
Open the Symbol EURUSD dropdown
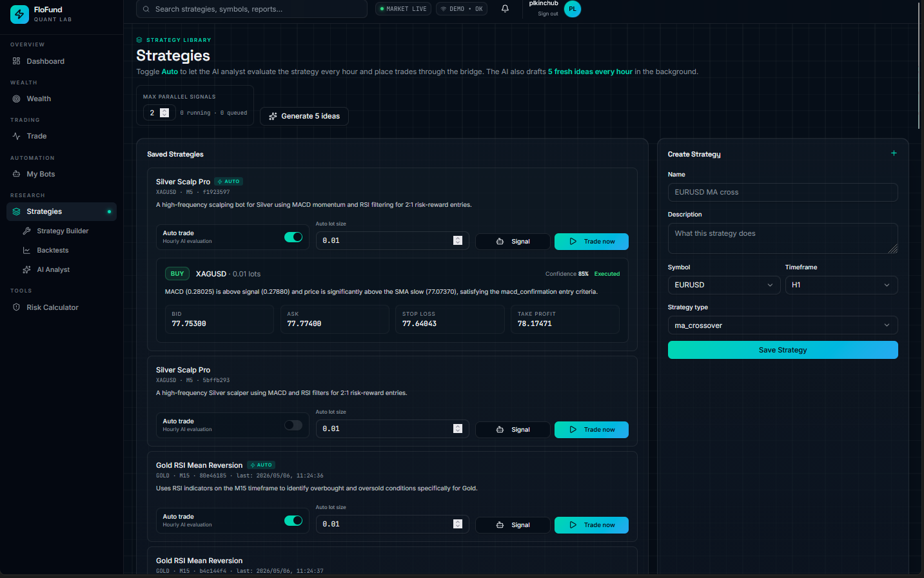click(724, 285)
